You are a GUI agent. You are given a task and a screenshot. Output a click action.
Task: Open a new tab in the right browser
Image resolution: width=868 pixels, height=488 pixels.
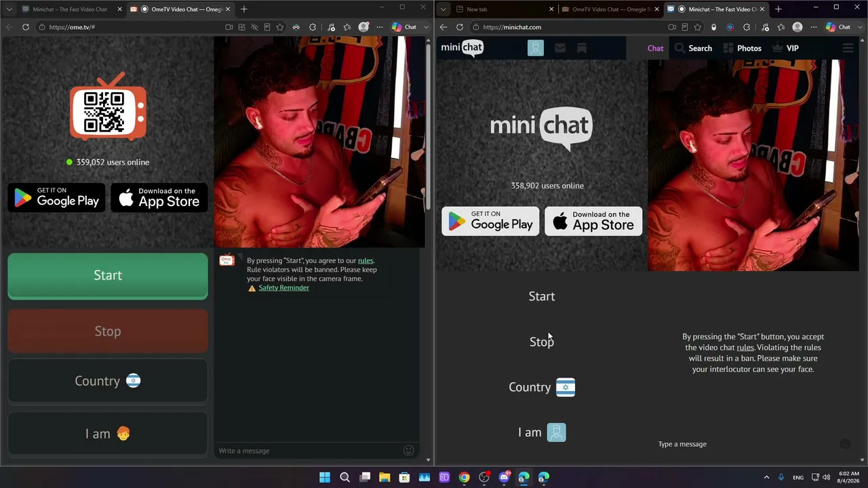point(778,9)
